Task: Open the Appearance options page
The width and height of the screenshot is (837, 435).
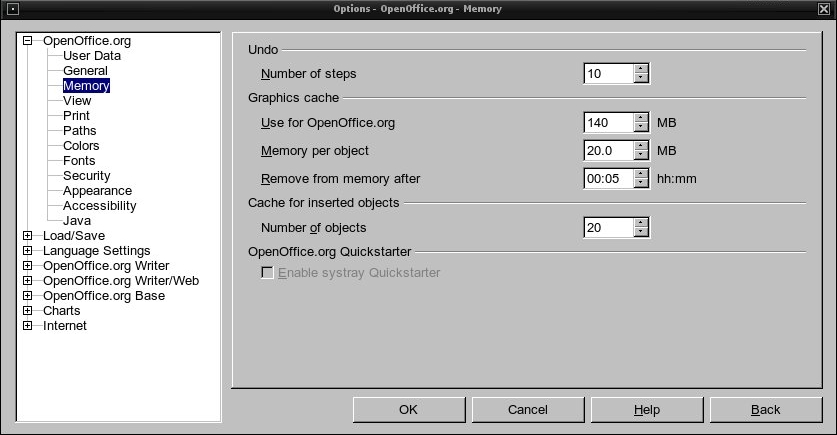Action: click(x=97, y=191)
